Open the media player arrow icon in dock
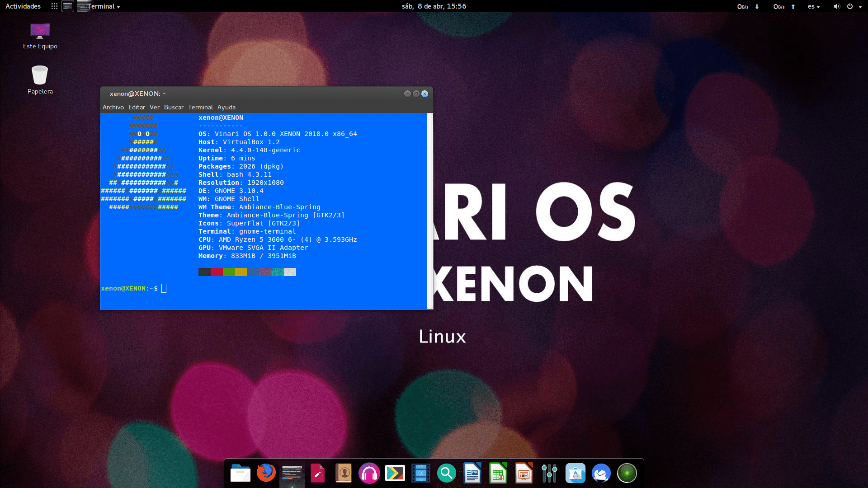 coord(395,474)
